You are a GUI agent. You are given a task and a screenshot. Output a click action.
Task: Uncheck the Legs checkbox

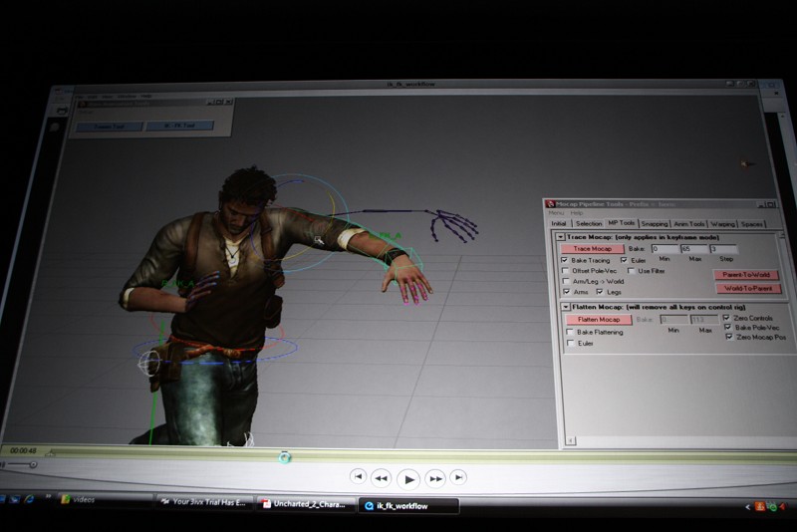(x=600, y=292)
